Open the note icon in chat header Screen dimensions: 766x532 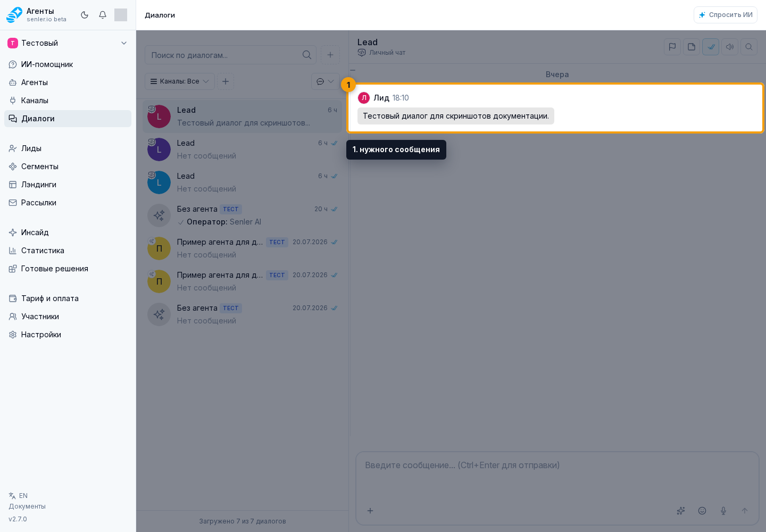[692, 47]
